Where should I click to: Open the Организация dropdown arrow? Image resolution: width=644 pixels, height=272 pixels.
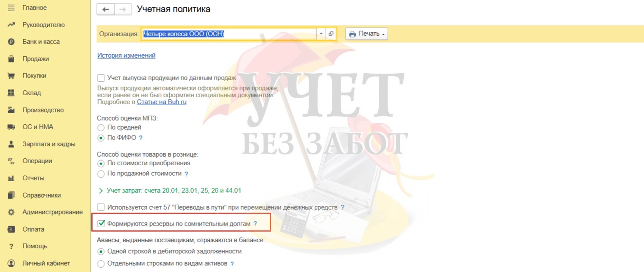[x=321, y=34]
